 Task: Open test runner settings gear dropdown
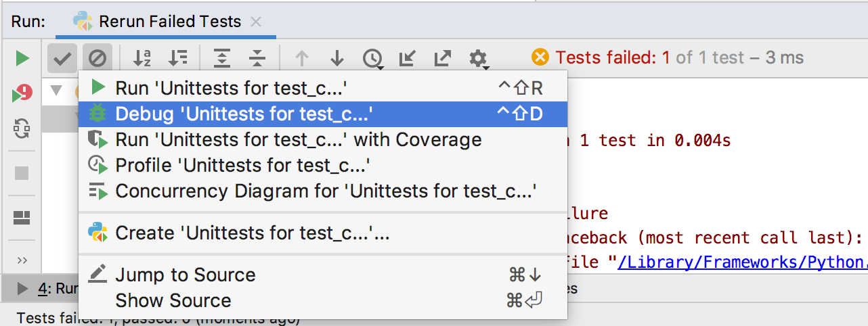coord(479,59)
